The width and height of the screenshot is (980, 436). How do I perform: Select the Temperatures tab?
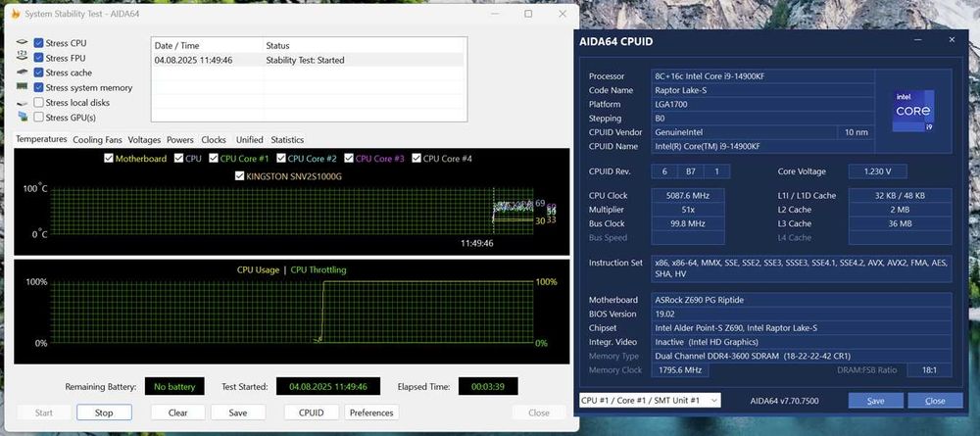41,139
